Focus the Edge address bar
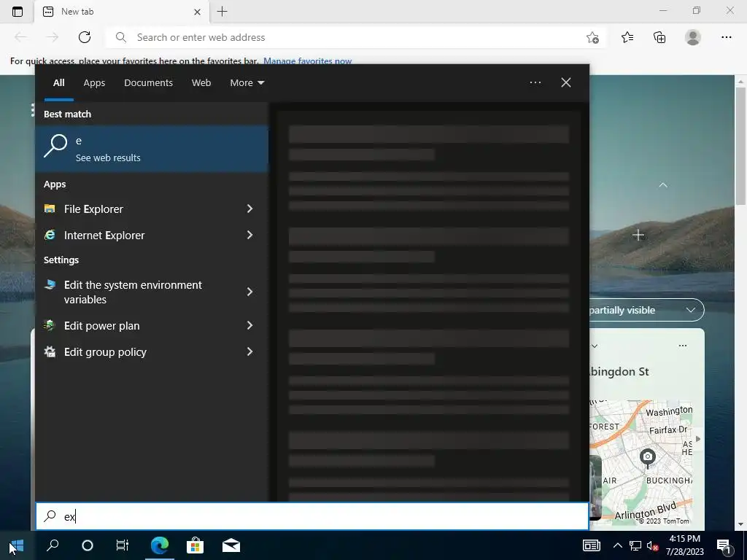The image size is (747, 560). coord(355,37)
